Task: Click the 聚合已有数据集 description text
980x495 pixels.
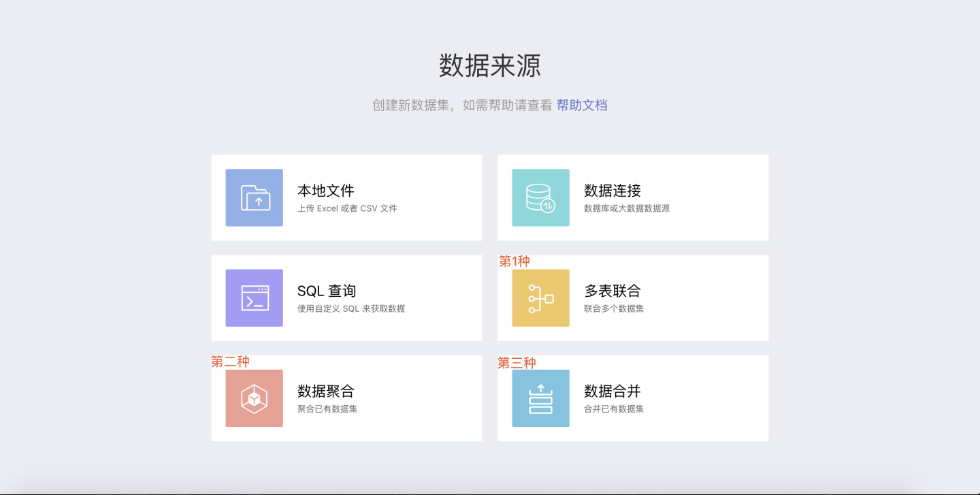Action: (x=327, y=409)
